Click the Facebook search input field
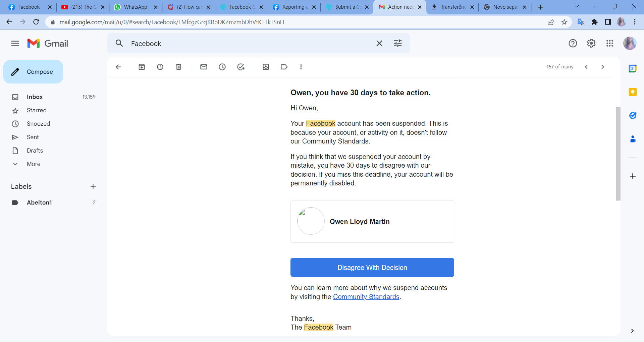Viewport: 644px width, 342px height. 248,44
